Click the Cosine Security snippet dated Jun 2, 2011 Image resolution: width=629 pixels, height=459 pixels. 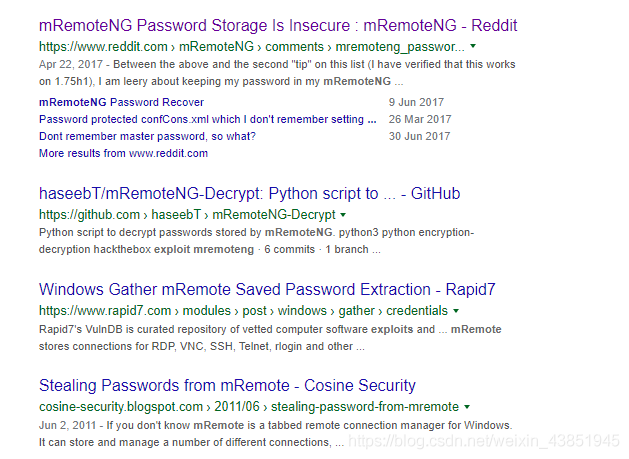[x=270, y=432]
